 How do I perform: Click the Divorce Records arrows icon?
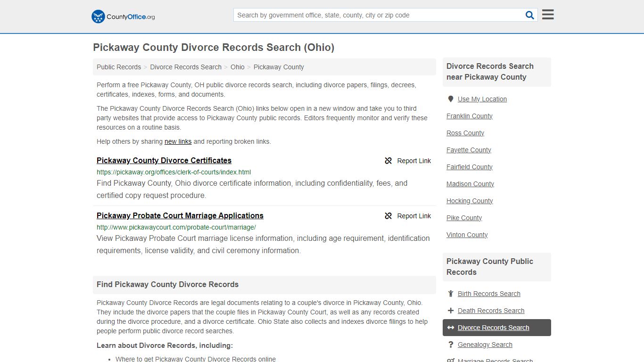tap(451, 328)
